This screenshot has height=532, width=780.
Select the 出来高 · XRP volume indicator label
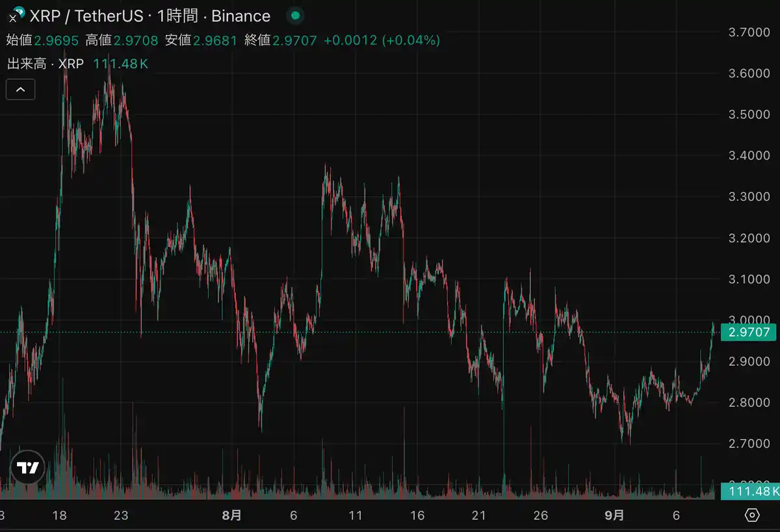click(x=45, y=64)
